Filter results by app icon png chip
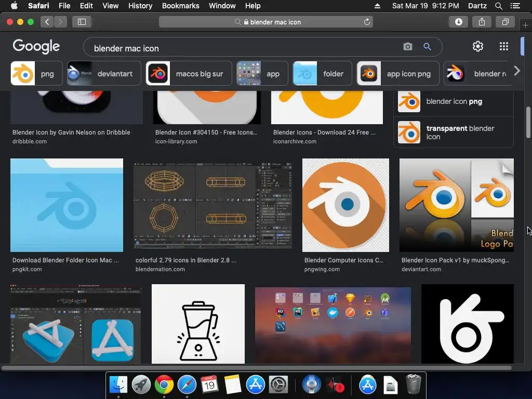Viewport: 532px width, 399px height. tap(397, 73)
